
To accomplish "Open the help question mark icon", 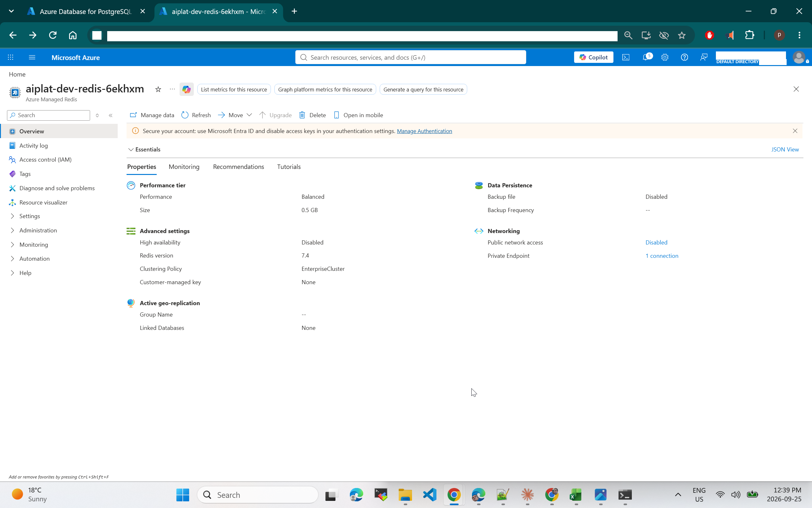I will click(684, 57).
